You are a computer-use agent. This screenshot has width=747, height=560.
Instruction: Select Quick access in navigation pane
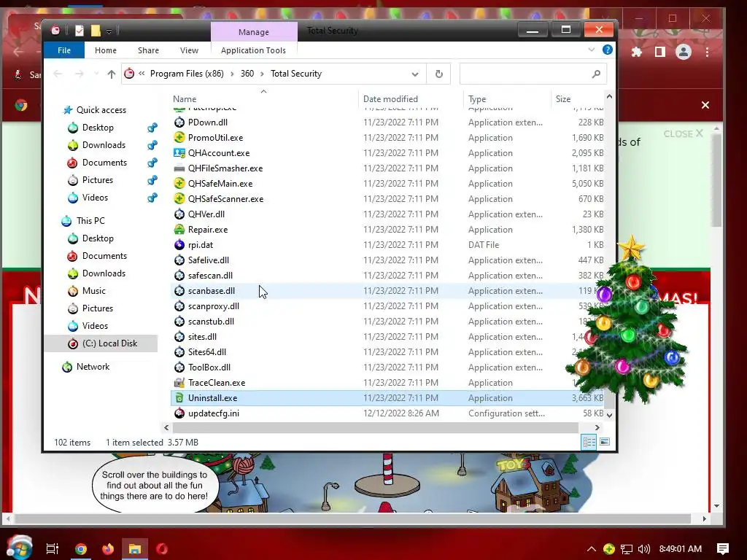tap(101, 110)
